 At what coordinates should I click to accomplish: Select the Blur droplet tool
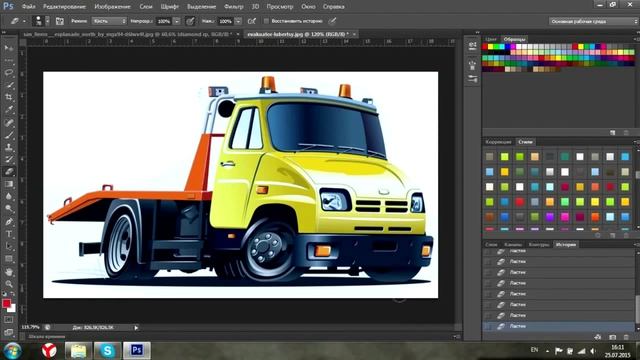(x=9, y=196)
